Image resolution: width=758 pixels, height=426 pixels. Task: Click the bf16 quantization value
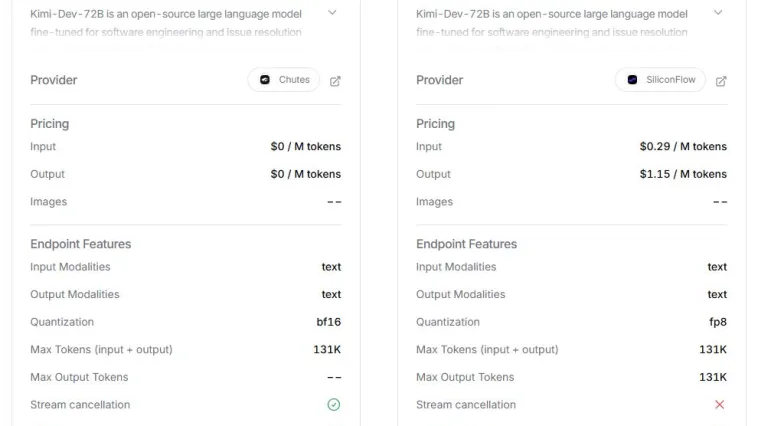click(329, 322)
